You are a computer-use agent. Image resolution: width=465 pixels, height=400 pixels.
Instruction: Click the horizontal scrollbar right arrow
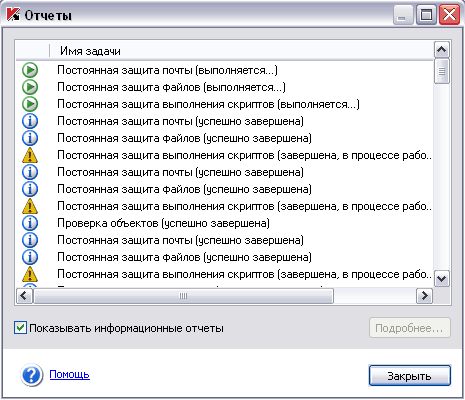point(425,296)
